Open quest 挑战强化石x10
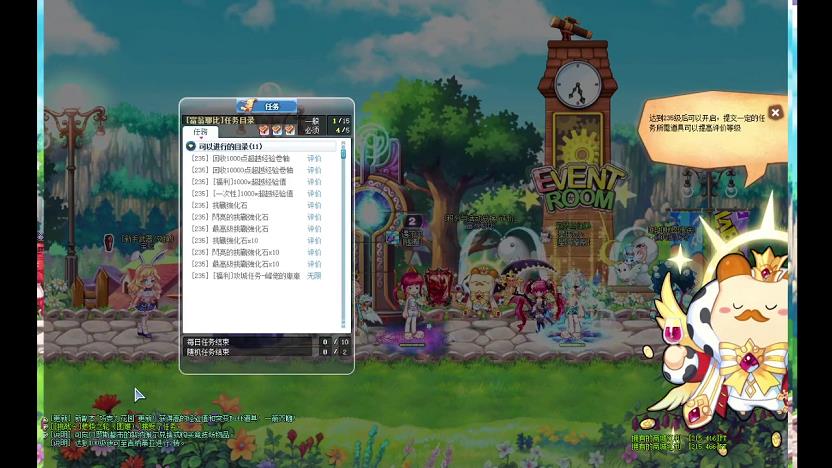The width and height of the screenshot is (832, 468). tap(224, 240)
